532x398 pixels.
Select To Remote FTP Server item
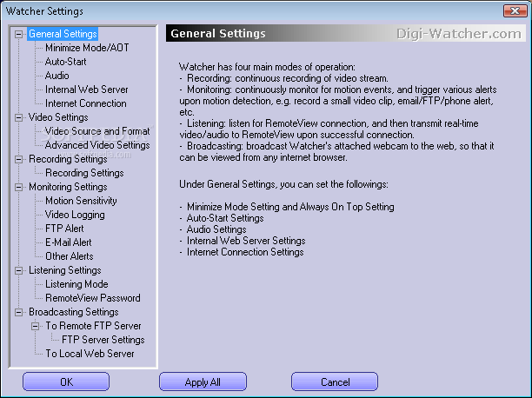pos(93,326)
